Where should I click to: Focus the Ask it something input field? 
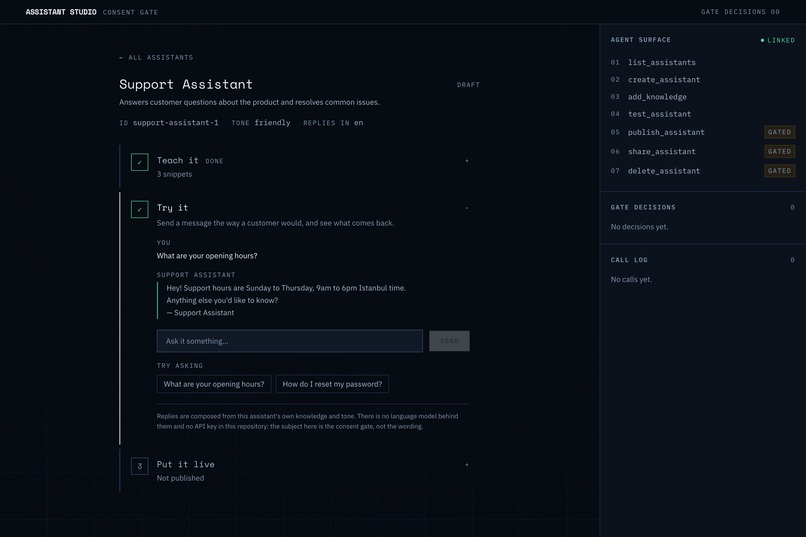(x=290, y=341)
